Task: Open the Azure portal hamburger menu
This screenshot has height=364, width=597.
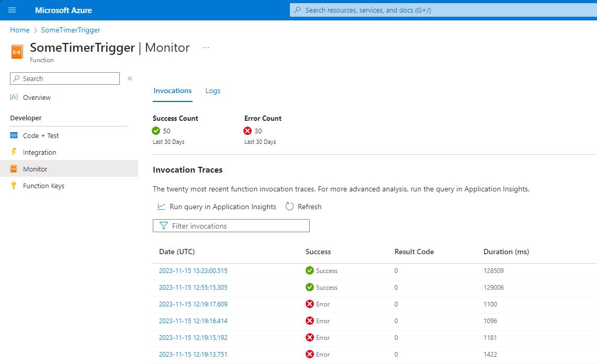Action: 12,10
